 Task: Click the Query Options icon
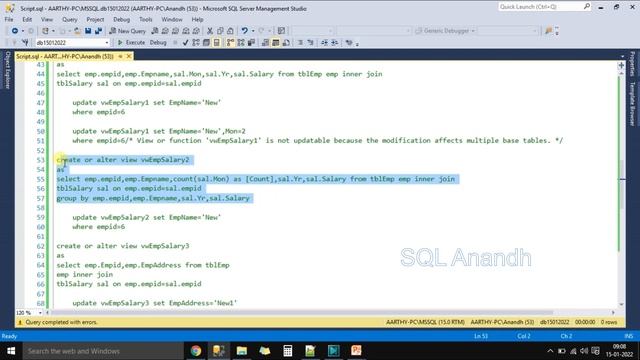point(206,42)
